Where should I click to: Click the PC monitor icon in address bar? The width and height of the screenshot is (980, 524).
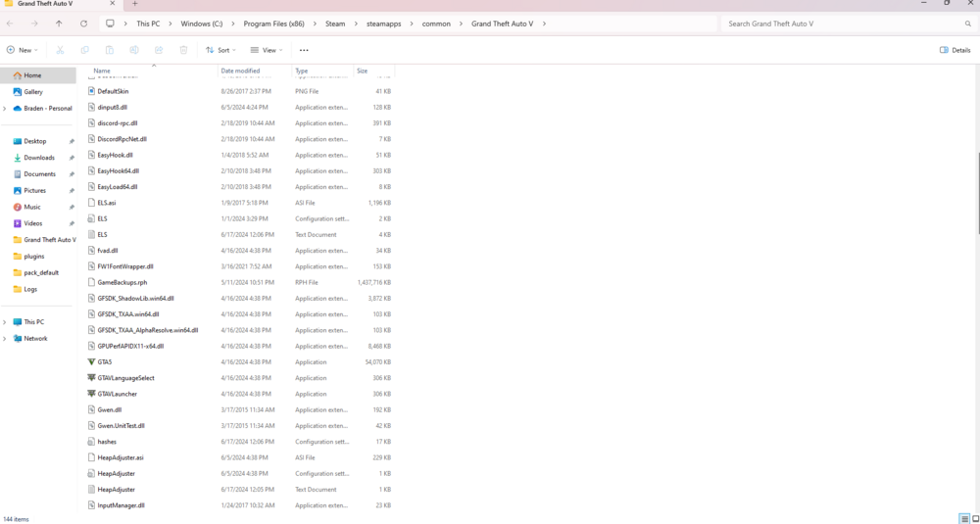coord(110,24)
